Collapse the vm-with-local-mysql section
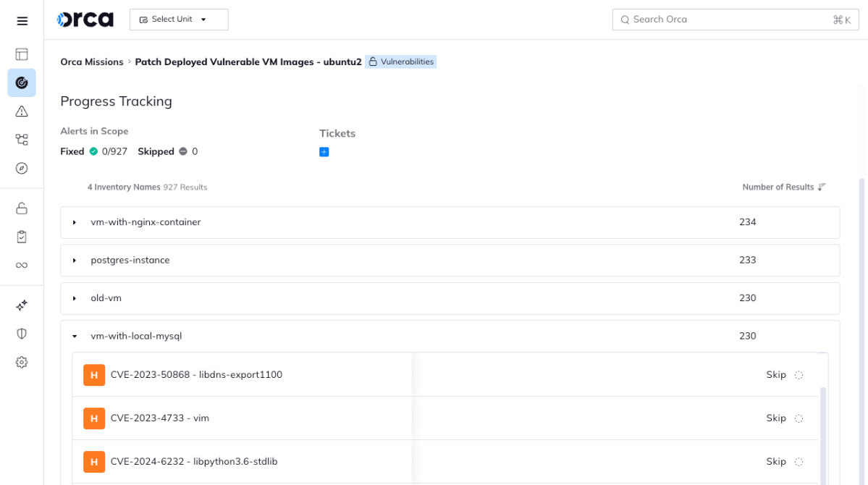Image resolution: width=868 pixels, height=485 pixels. 75,336
